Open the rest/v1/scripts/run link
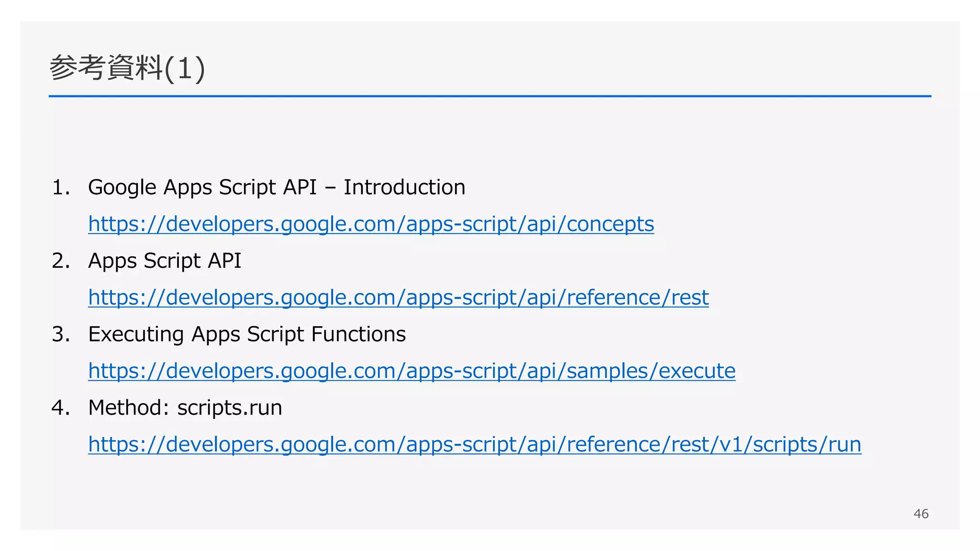The width and height of the screenshot is (980, 551). (x=474, y=444)
